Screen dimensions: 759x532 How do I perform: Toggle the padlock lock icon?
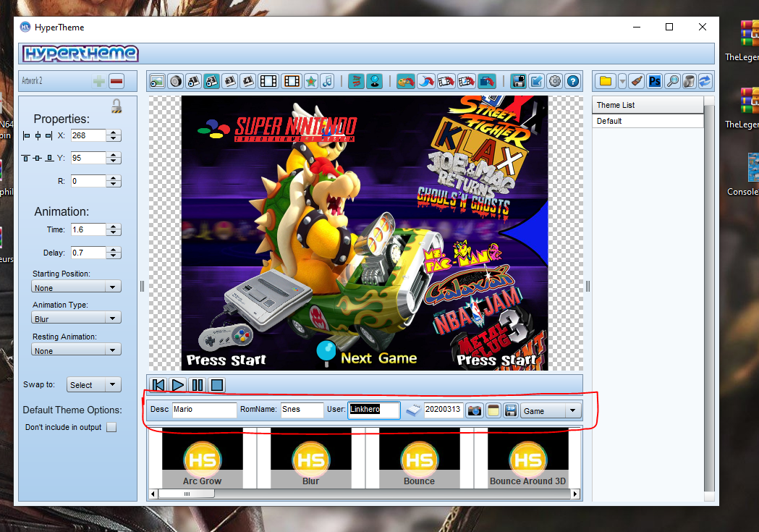pos(116,106)
